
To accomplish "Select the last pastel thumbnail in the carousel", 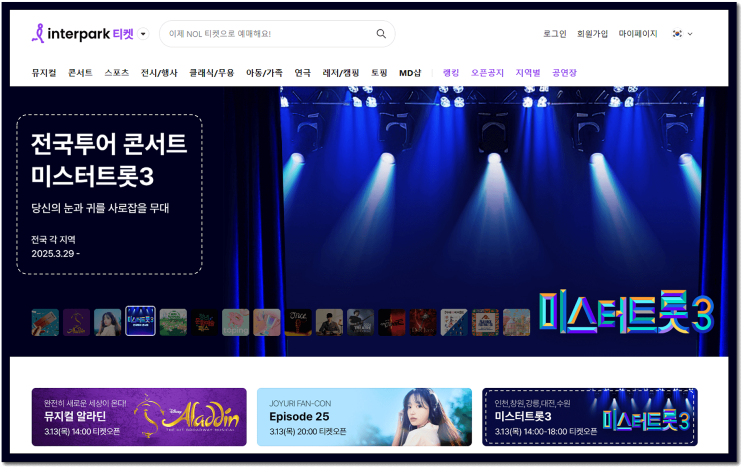I will coord(516,322).
